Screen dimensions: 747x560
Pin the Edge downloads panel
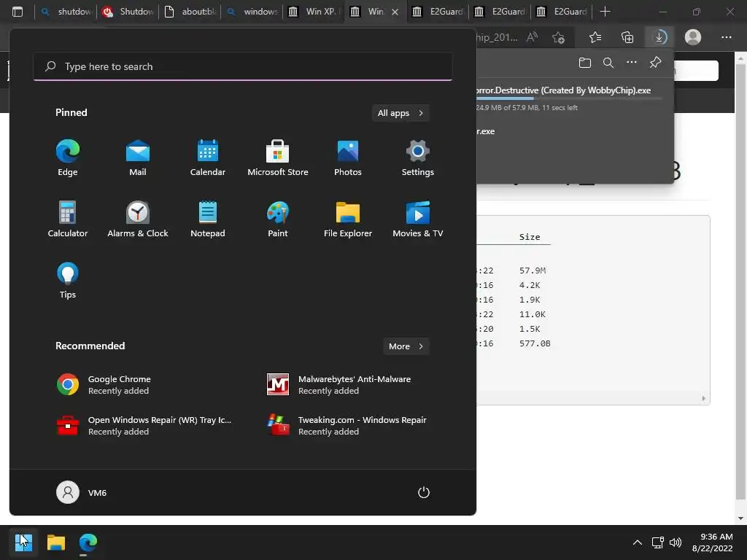click(x=656, y=63)
